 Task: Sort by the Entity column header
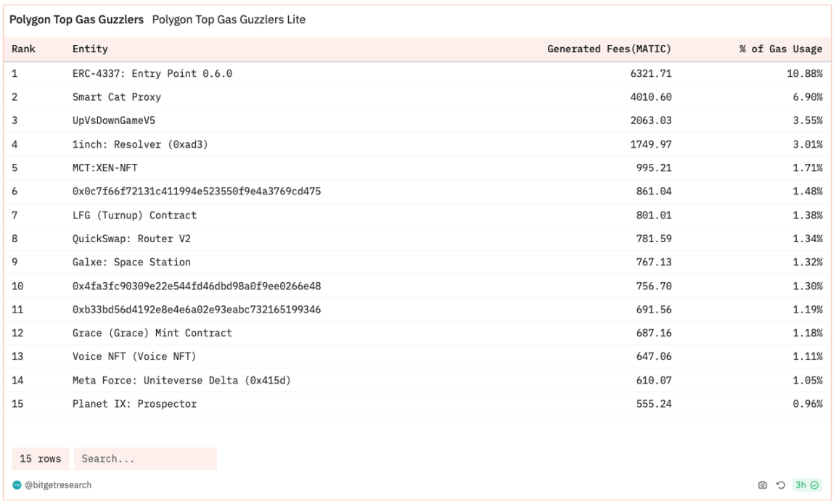tap(90, 49)
